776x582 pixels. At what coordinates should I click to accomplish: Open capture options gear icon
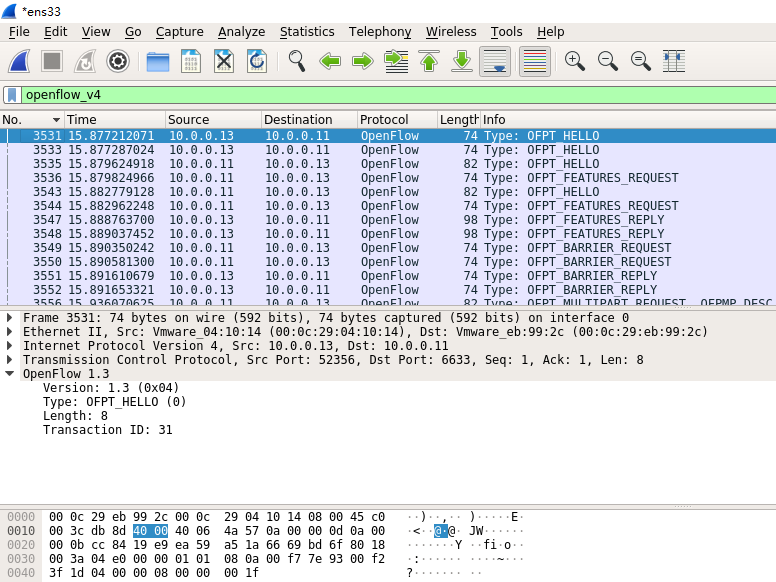click(118, 61)
